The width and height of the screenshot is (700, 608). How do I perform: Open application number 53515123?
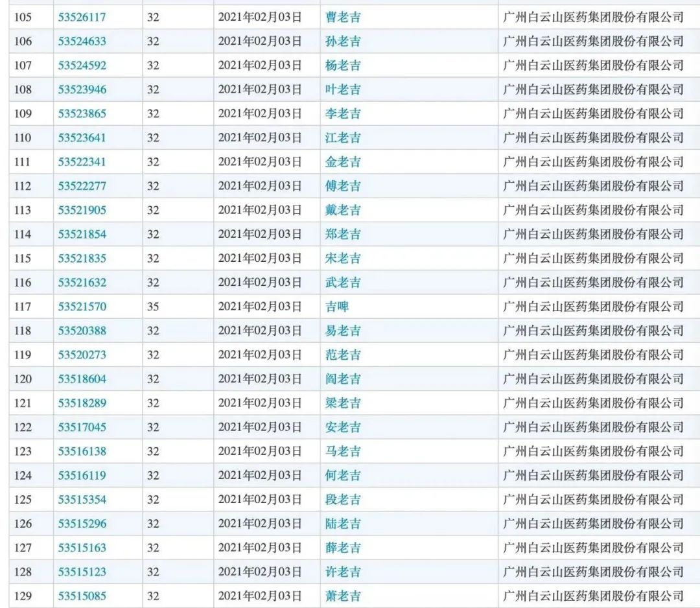pyautogui.click(x=82, y=572)
